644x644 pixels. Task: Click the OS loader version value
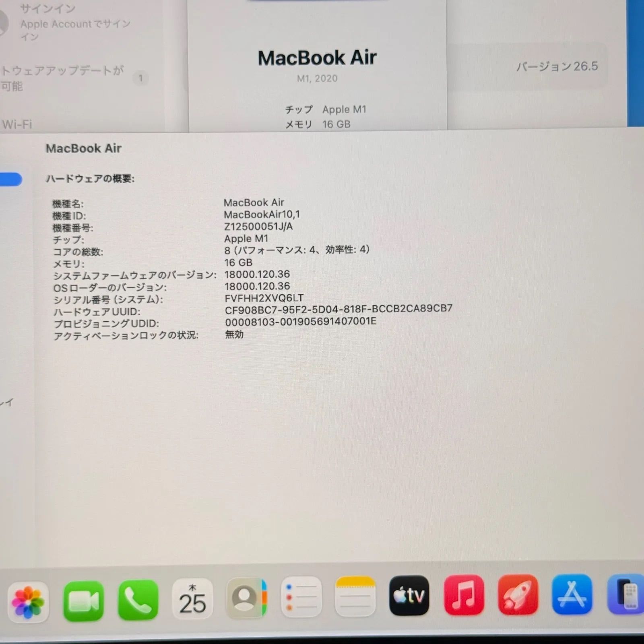(257, 287)
